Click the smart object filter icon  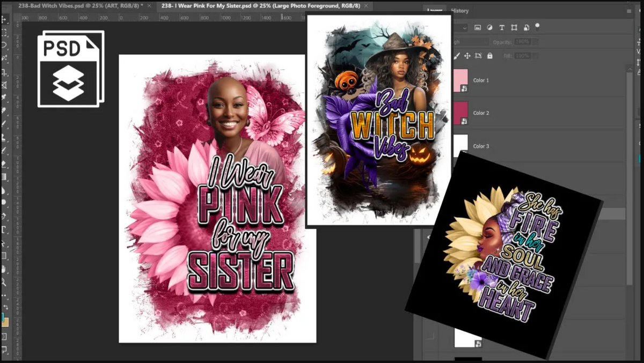click(526, 27)
